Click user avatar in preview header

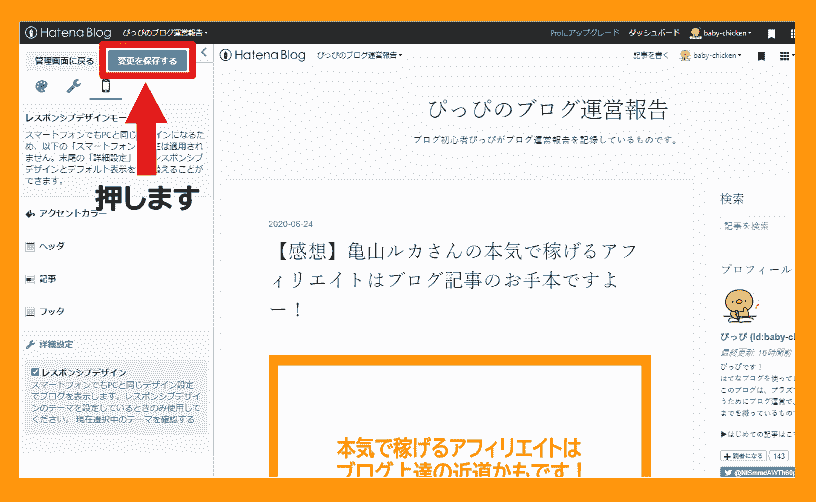pyautogui.click(x=685, y=55)
